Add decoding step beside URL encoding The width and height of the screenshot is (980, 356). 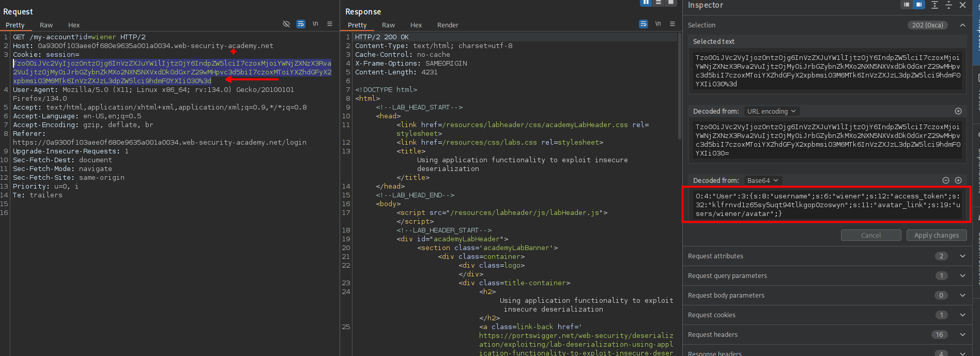(x=958, y=111)
